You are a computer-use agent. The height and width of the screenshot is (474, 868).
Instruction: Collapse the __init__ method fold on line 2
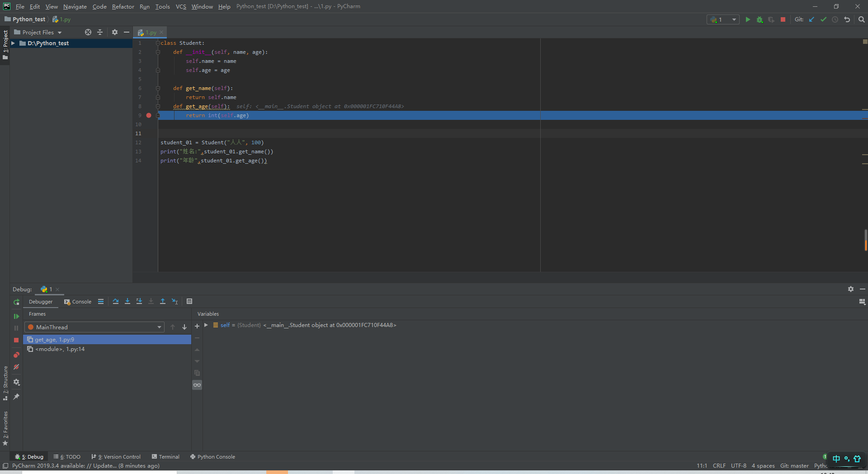click(158, 52)
